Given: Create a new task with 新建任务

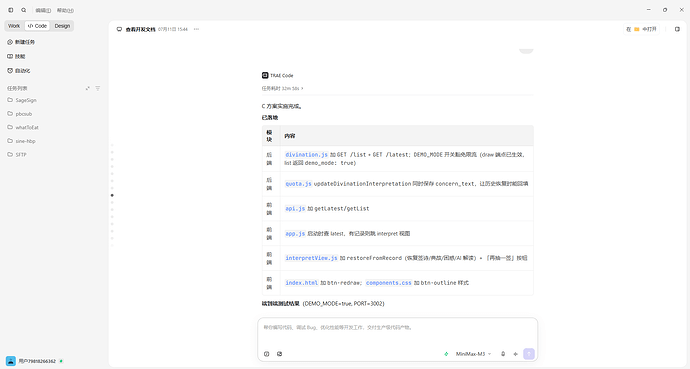Looking at the screenshot, I should tap(21, 42).
